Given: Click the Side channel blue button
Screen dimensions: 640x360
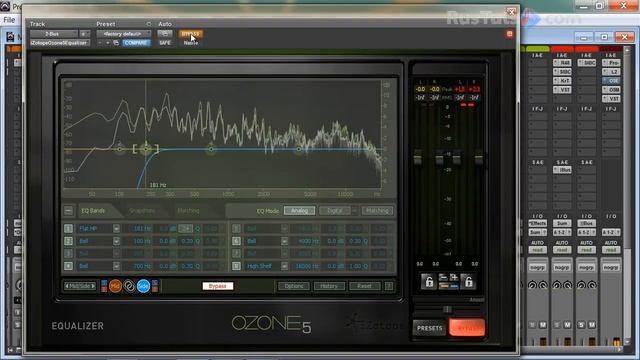Looking at the screenshot, I should (x=143, y=286).
